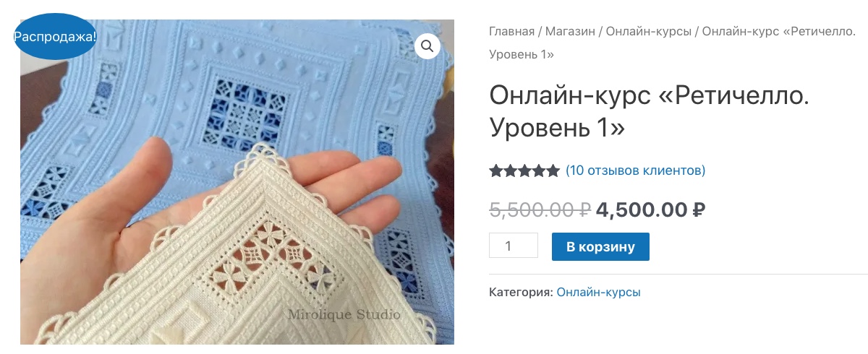Click the middle star of the rating
Viewport: 868px width, 354px height.
click(524, 171)
